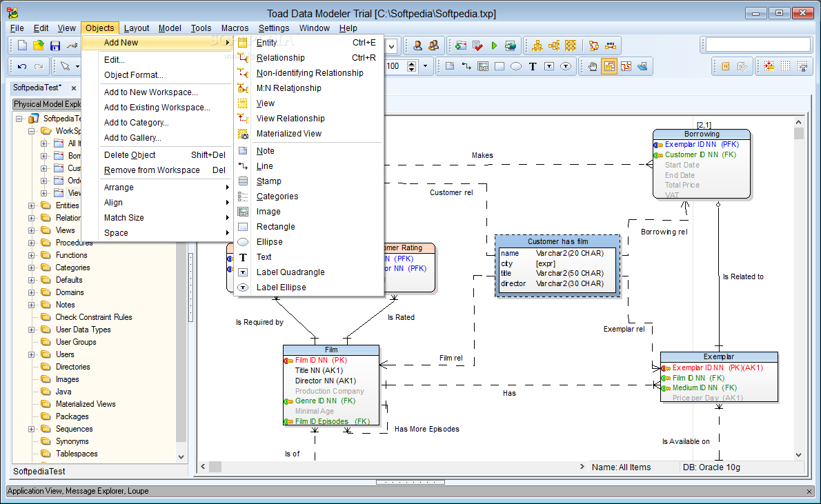Expand the User Data Types node

coord(32,330)
